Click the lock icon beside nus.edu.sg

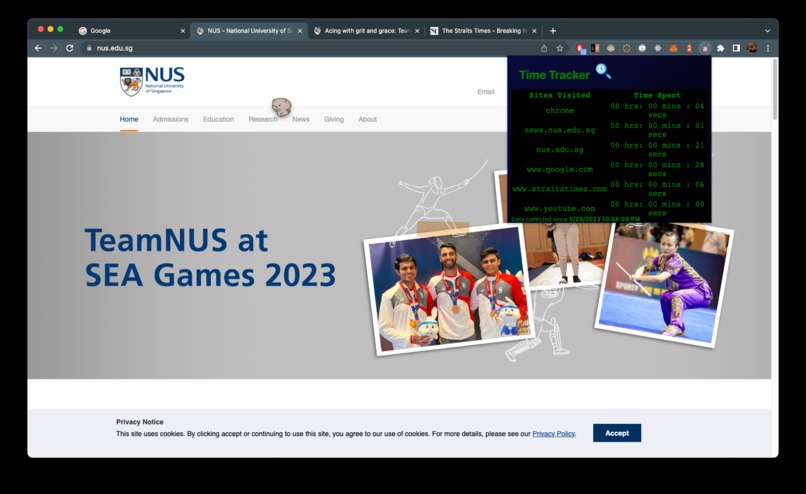point(89,48)
